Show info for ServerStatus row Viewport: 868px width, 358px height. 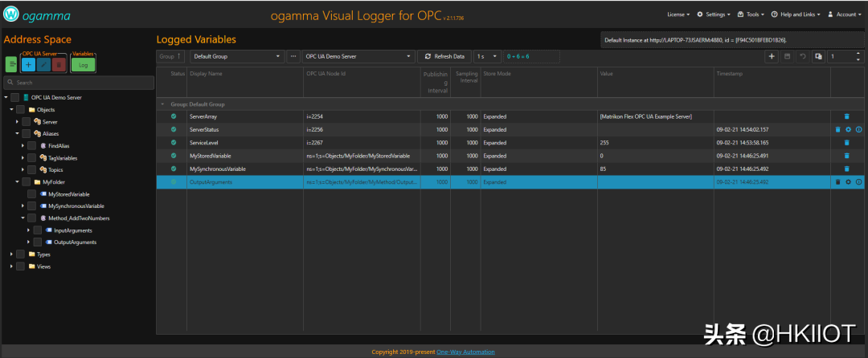[x=858, y=129]
